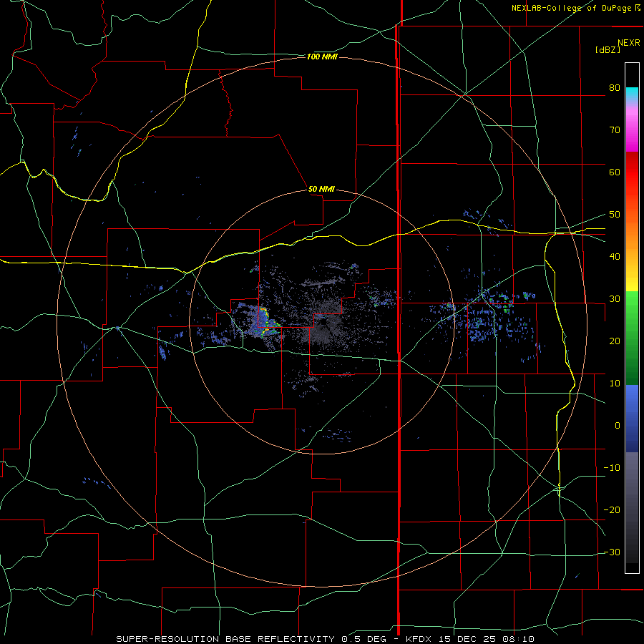Image resolution: width=644 pixels, height=644 pixels.
Task: Click the 80 dBZ scale value
Action: coord(615,88)
